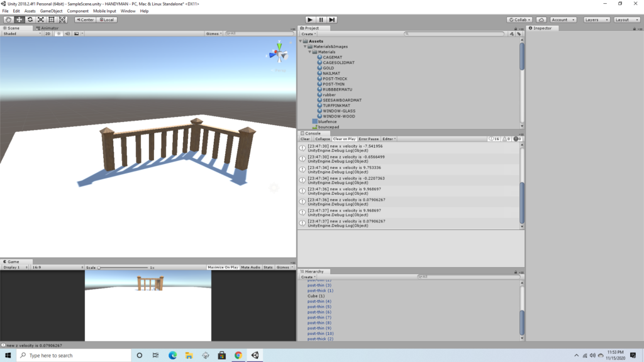Toggle 2D view in Scene
This screenshot has width=644, height=362.
pos(47,33)
